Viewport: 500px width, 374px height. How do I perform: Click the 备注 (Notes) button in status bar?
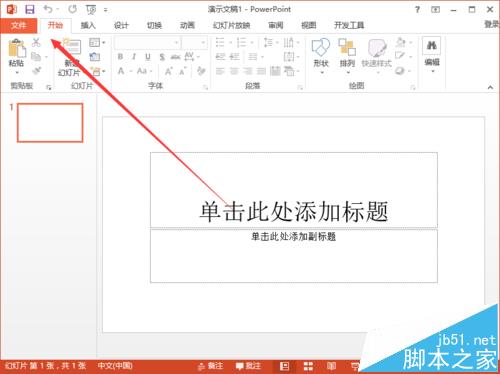(x=210, y=366)
